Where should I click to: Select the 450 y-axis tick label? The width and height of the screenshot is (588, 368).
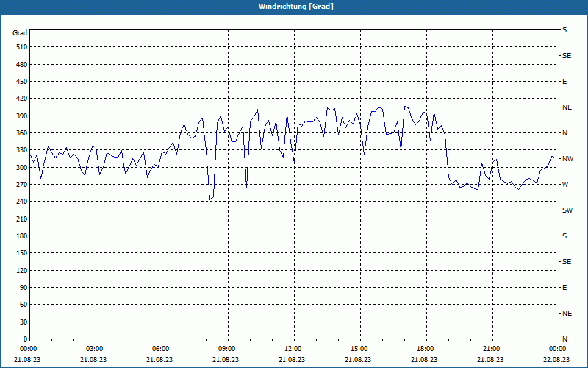pyautogui.click(x=21, y=82)
